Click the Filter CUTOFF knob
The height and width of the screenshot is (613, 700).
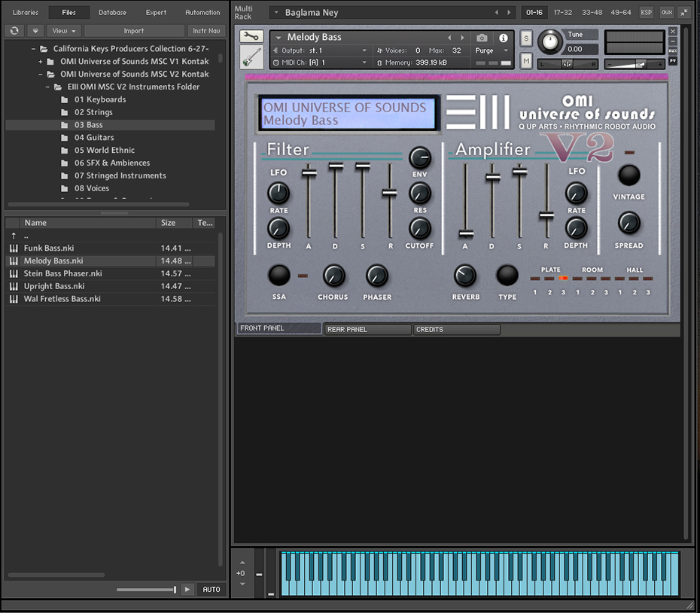tap(420, 228)
